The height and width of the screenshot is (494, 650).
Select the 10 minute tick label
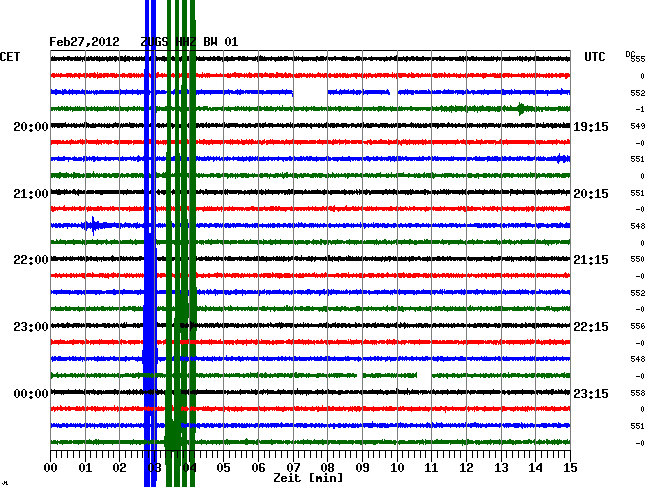point(397,468)
